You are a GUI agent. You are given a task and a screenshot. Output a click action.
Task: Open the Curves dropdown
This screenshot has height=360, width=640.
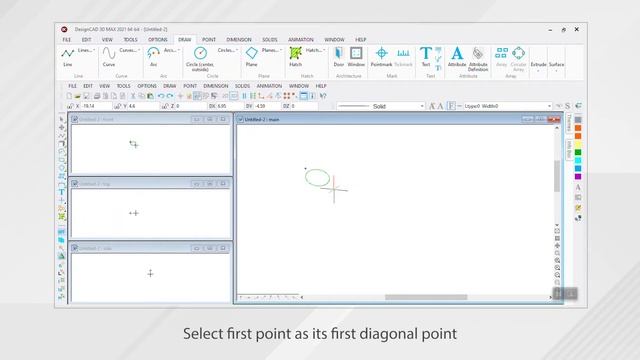click(x=129, y=50)
